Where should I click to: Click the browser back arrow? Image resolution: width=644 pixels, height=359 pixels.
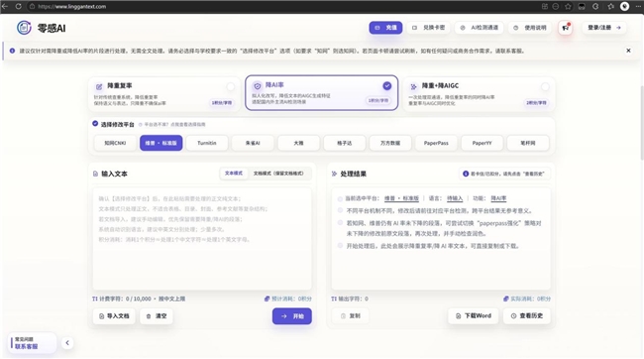coord(5,6)
